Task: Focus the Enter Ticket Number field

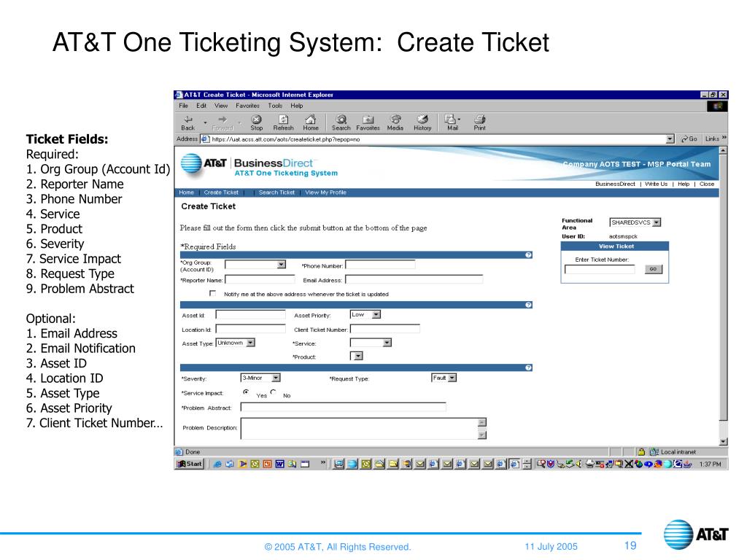Action: point(600,269)
